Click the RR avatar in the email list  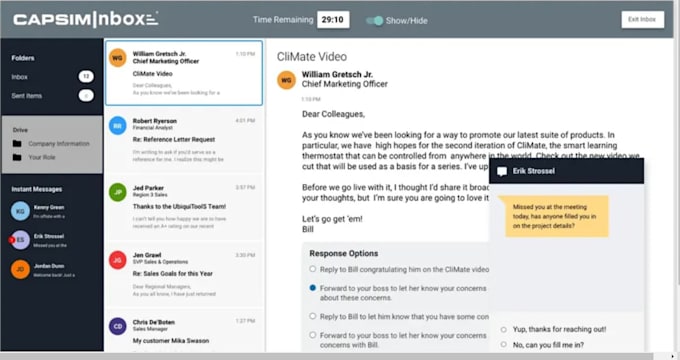pyautogui.click(x=118, y=125)
